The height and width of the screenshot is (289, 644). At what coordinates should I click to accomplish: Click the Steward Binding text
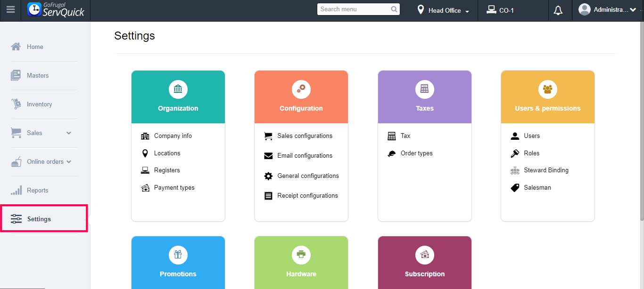point(546,170)
